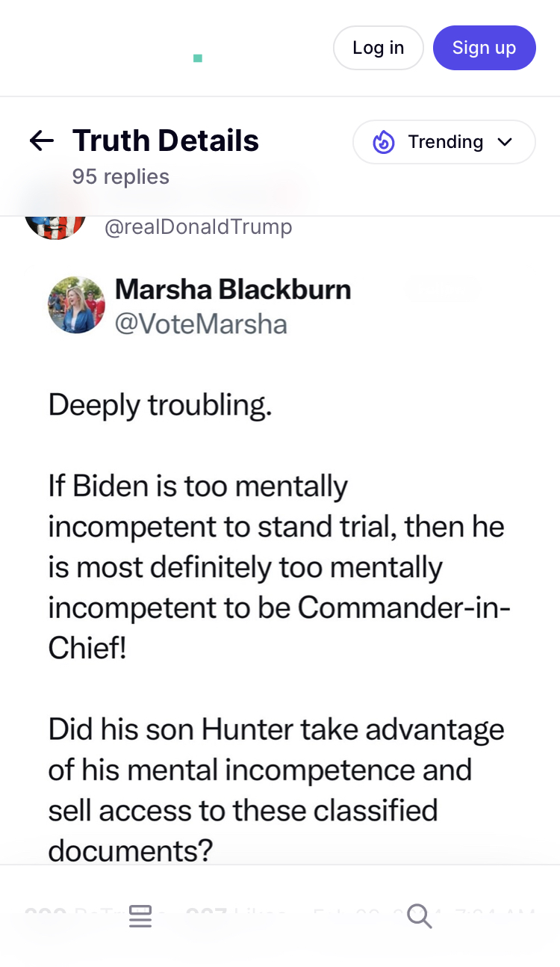The image size is (560, 967).
Task: Click the chevron arrow beside Trending
Action: click(x=505, y=142)
